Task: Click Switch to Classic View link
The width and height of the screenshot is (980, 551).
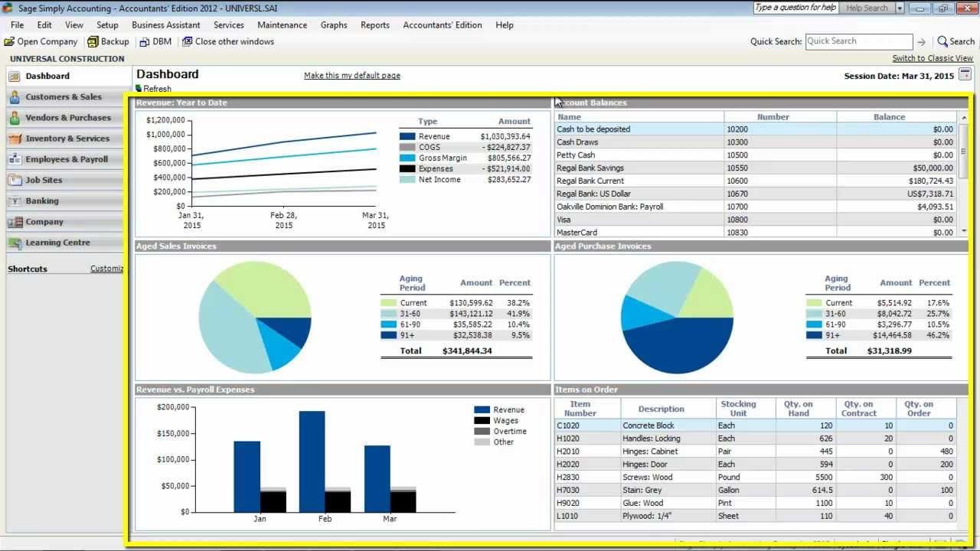Action: [933, 58]
